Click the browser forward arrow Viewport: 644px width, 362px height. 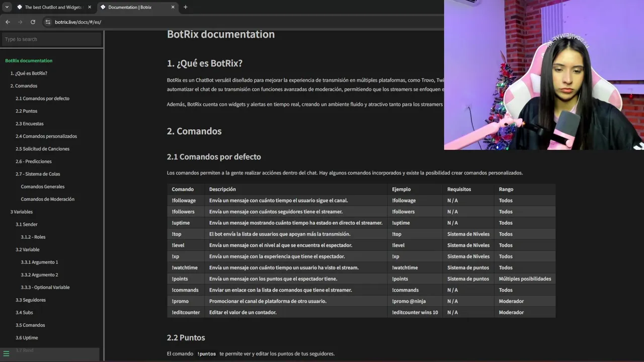coord(20,22)
